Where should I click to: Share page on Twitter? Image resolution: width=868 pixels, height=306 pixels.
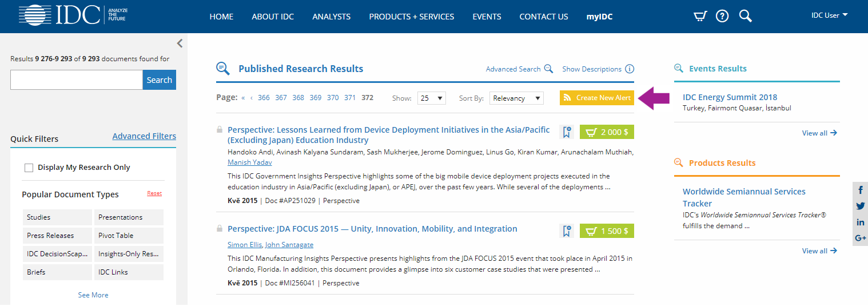pos(861,206)
